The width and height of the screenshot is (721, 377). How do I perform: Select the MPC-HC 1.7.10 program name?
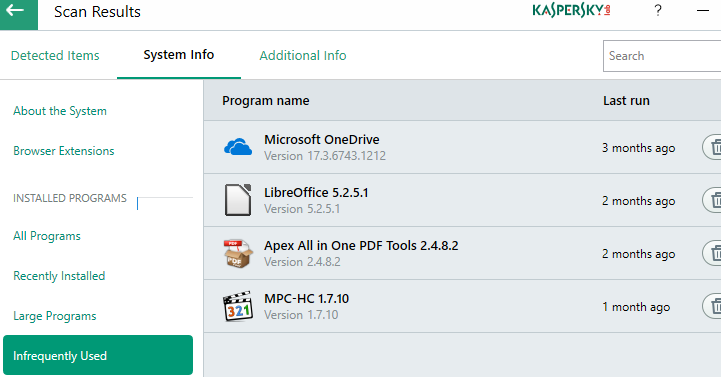[306, 298]
